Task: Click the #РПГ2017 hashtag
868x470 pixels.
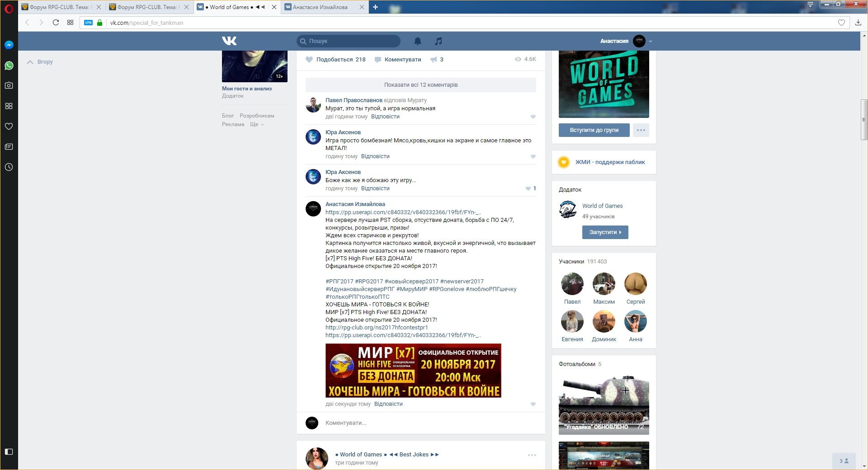Action: coord(340,282)
